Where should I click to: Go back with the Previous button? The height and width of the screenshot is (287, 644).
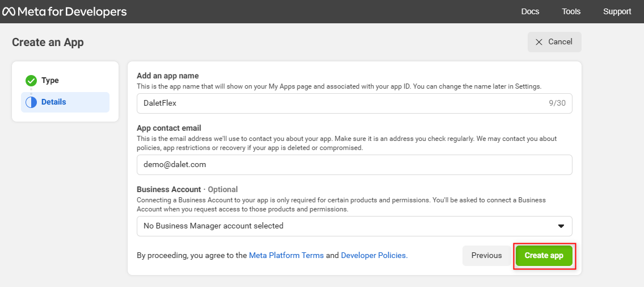487,255
